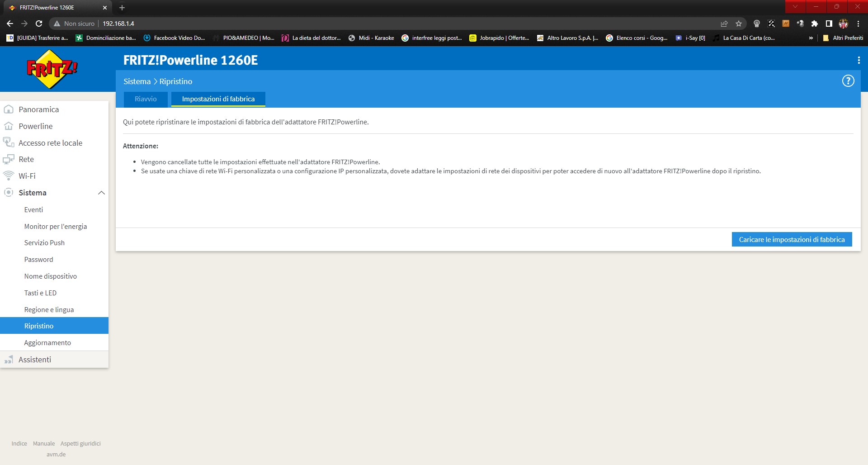
Task: Open the FRITZ!Powerline three-dot menu
Action: 858,60
